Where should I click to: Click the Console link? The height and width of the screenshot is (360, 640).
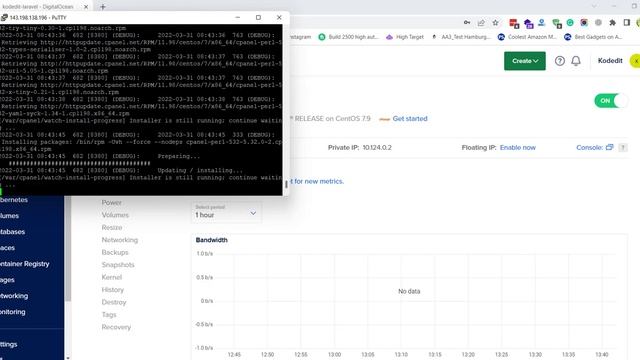pyautogui.click(x=589, y=148)
